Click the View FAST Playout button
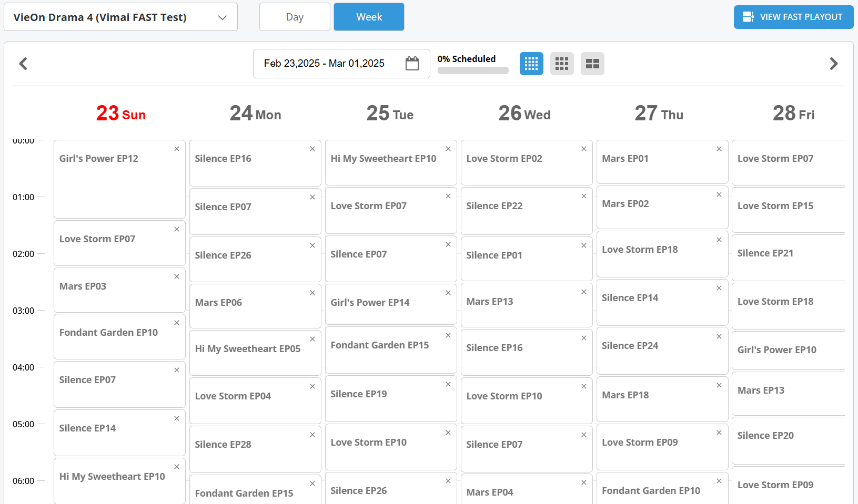This screenshot has width=858, height=504. tap(793, 17)
